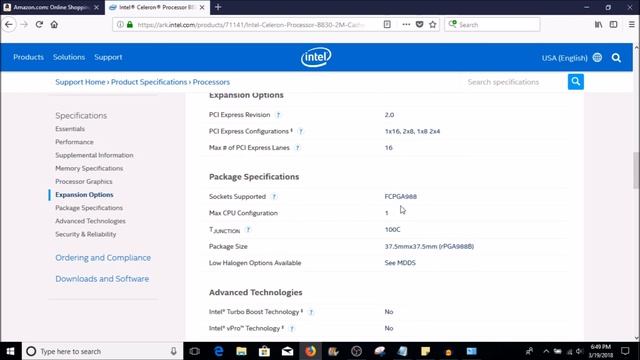This screenshot has width=640, height=360.
Task: Jump to Package Specifications in sidebar
Action: tap(89, 208)
